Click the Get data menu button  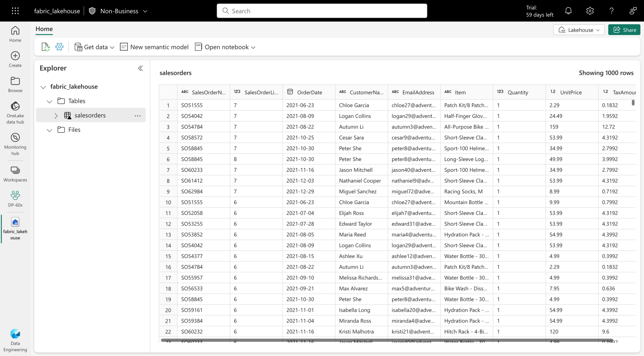click(94, 46)
